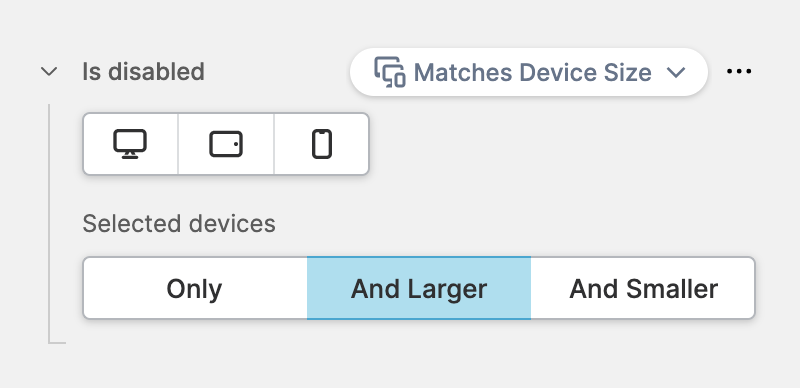
Task: Choose the Only option
Action: coord(195,288)
